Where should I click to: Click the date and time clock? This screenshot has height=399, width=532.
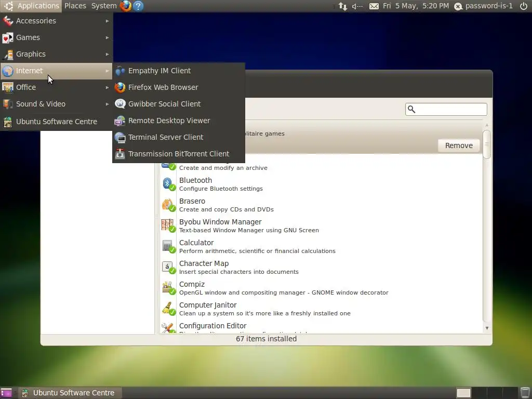pyautogui.click(x=416, y=6)
